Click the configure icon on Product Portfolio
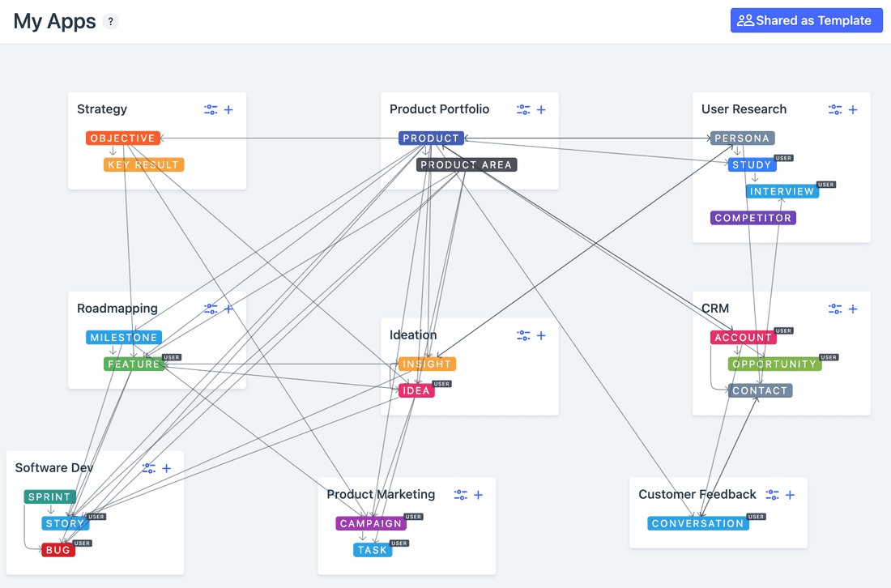 pos(525,109)
